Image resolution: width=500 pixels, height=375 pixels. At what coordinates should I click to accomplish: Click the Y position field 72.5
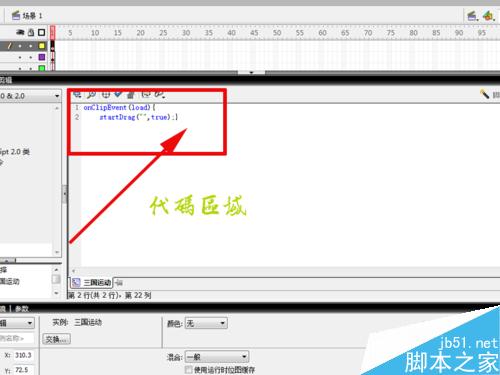tap(22, 370)
